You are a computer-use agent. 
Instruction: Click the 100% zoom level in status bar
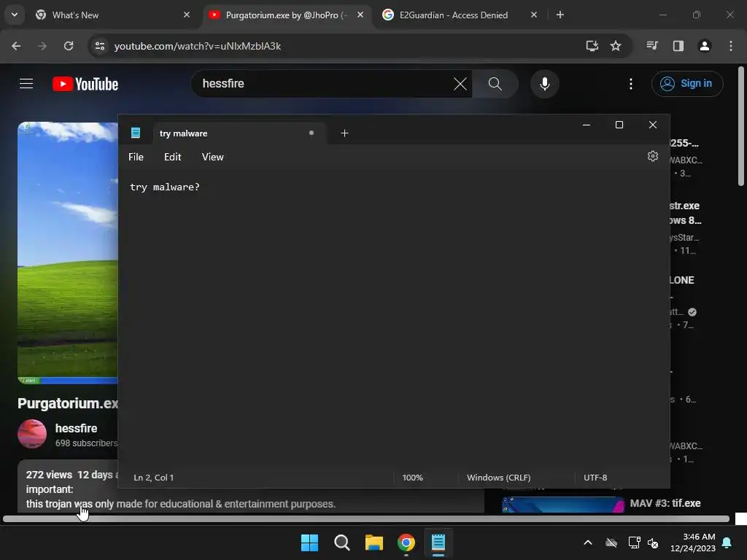tap(413, 478)
